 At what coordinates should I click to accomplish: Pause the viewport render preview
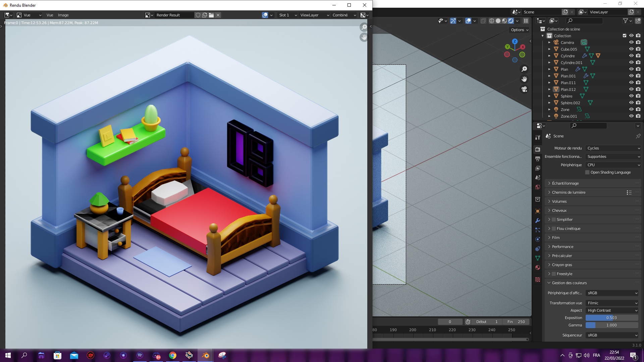526,21
